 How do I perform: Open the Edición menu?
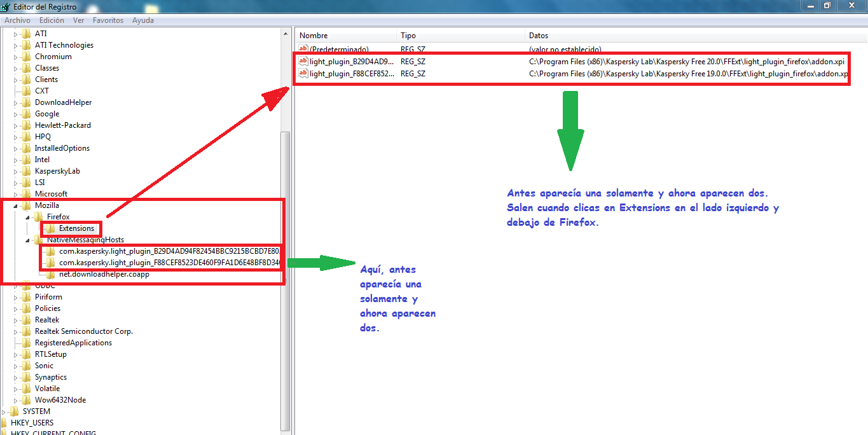click(x=52, y=20)
